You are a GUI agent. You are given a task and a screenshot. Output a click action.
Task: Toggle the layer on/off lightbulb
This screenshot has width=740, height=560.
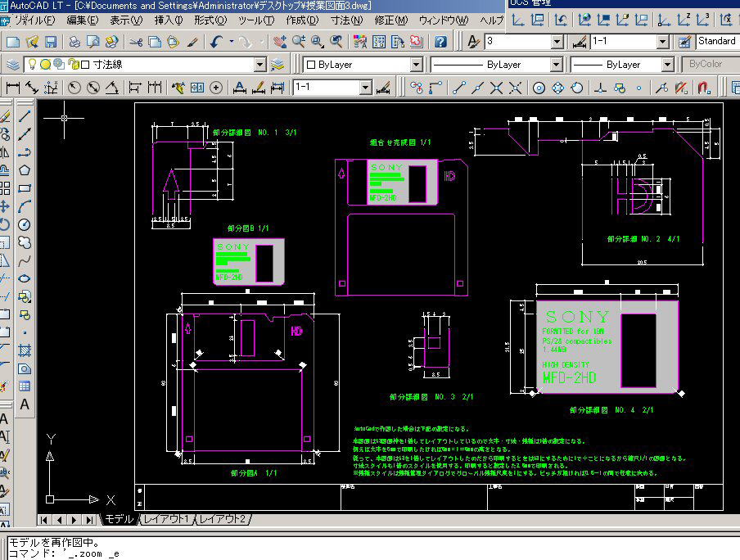pyautogui.click(x=32, y=64)
